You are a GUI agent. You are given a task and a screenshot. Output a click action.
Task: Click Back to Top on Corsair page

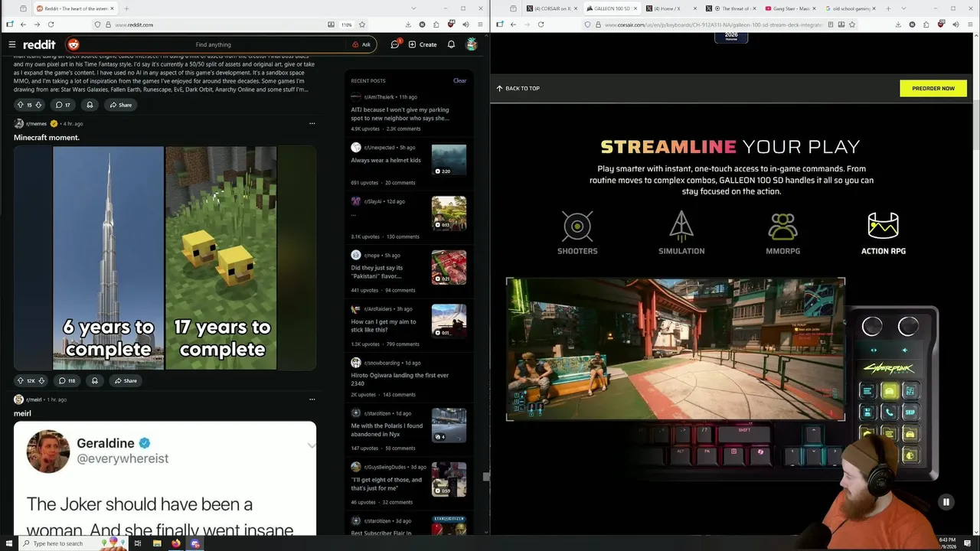[x=518, y=88]
